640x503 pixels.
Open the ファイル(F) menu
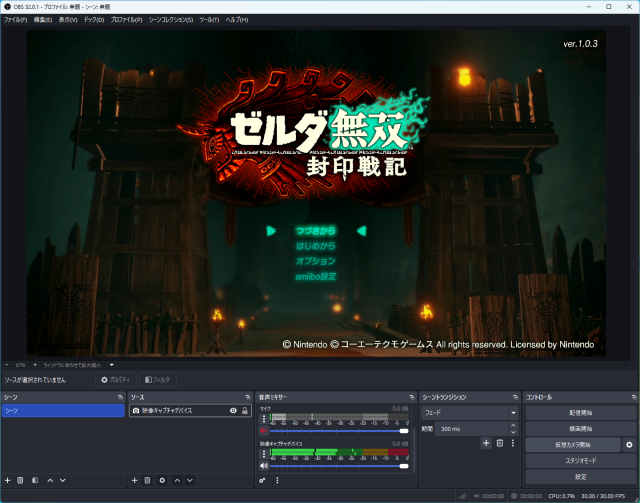point(15,20)
